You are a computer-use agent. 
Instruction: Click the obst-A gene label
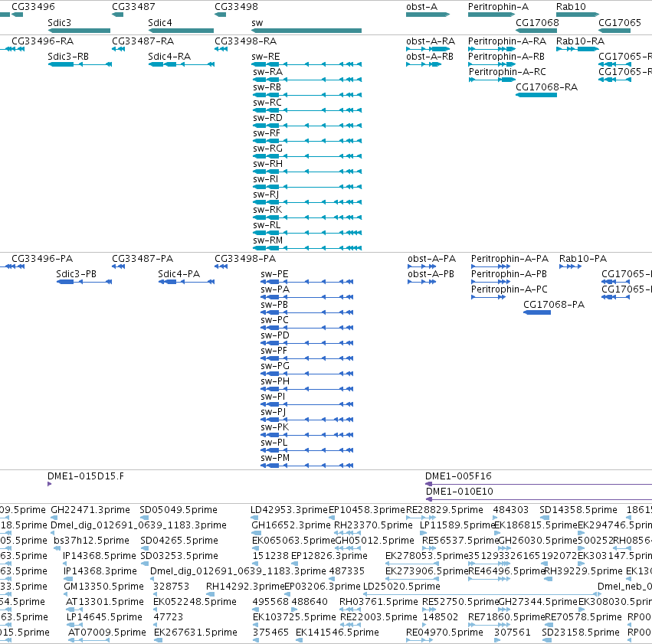click(x=421, y=7)
